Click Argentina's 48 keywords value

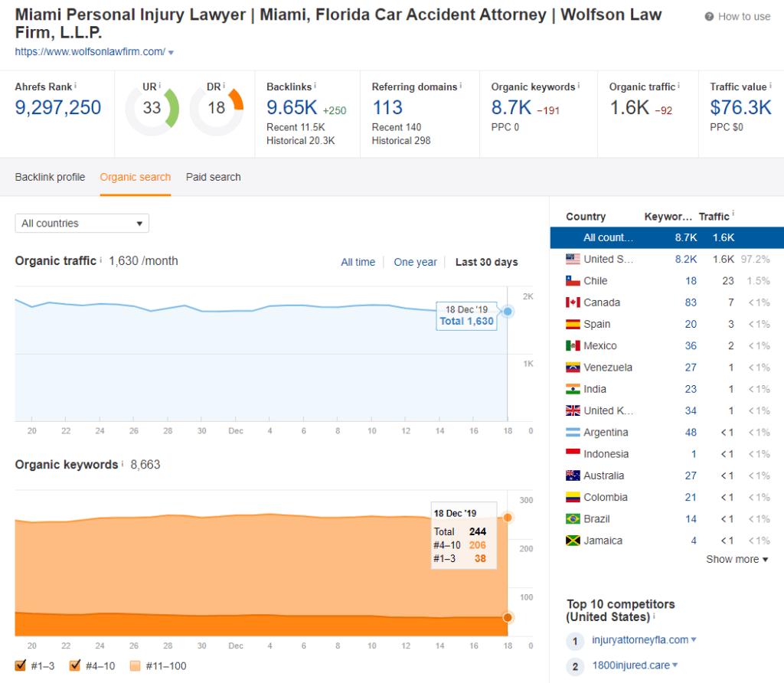(x=691, y=433)
